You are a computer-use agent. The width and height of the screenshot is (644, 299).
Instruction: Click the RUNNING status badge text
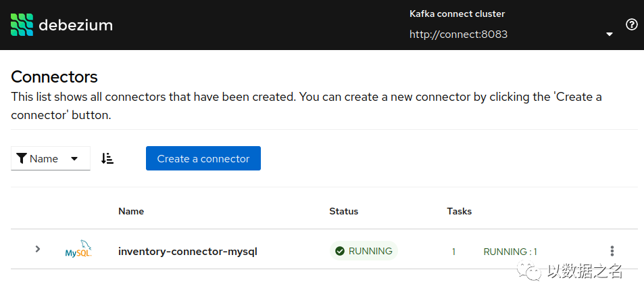pyautogui.click(x=370, y=251)
